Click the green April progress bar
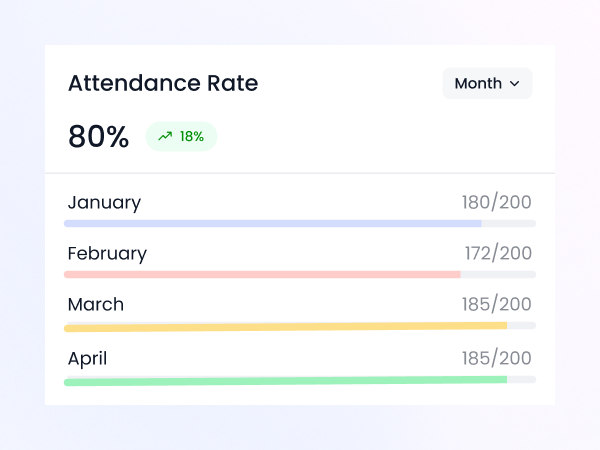600x450 pixels. pyautogui.click(x=285, y=380)
